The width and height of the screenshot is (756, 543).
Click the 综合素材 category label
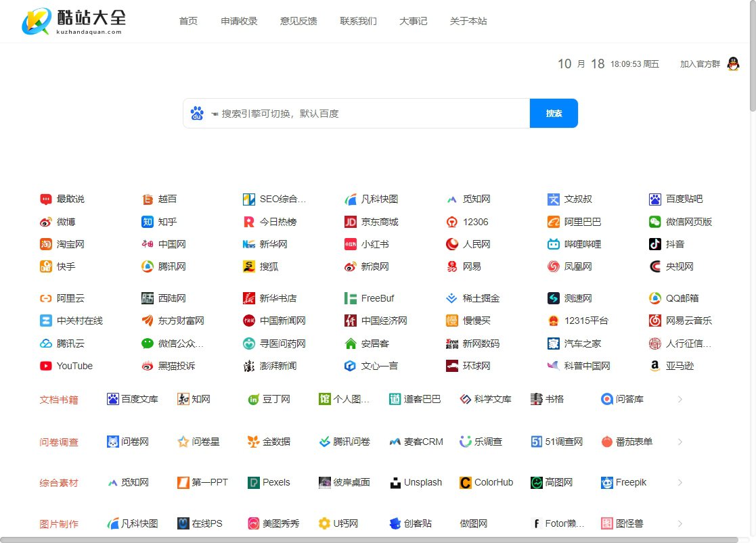(59, 483)
